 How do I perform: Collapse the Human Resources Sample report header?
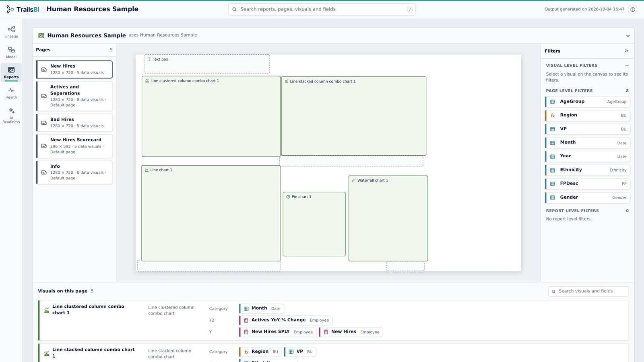pos(628,36)
